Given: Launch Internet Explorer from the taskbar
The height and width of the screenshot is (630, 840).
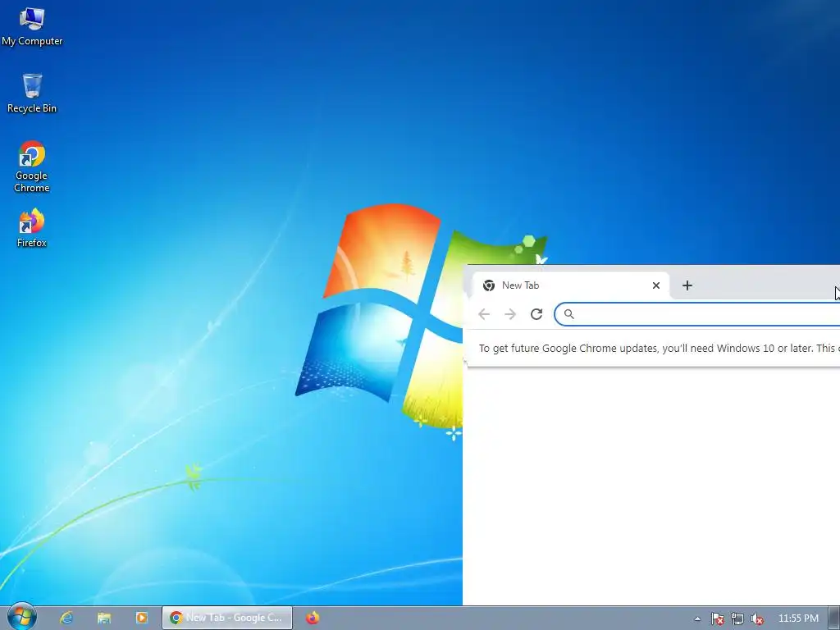Looking at the screenshot, I should click(66, 618).
